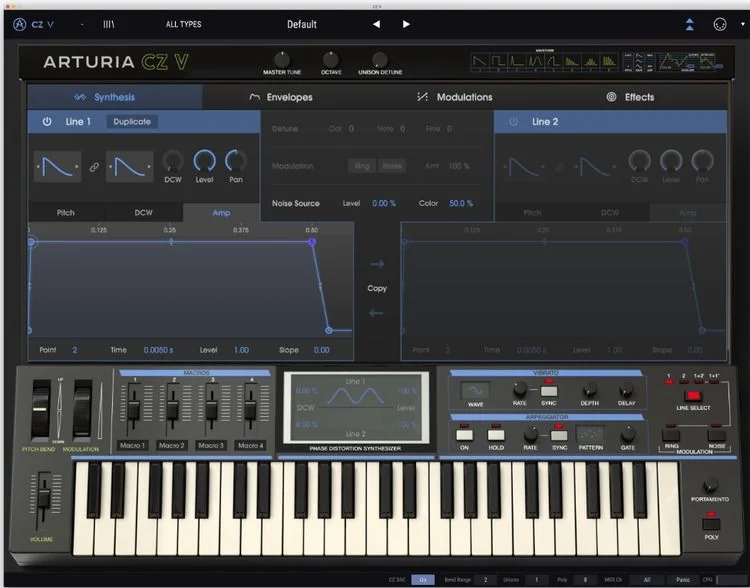Select Line 1 first waveform display
The width and height of the screenshot is (750, 588).
tap(57, 166)
